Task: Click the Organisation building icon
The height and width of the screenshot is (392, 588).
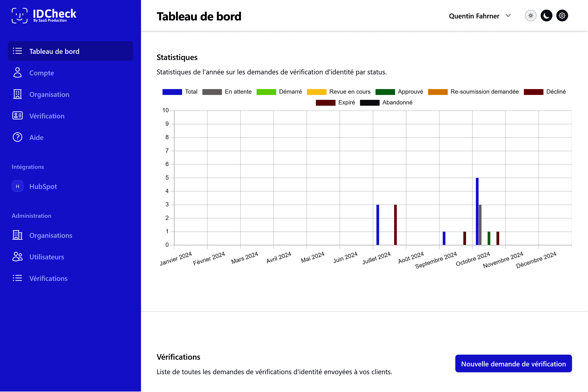Action: [17, 94]
